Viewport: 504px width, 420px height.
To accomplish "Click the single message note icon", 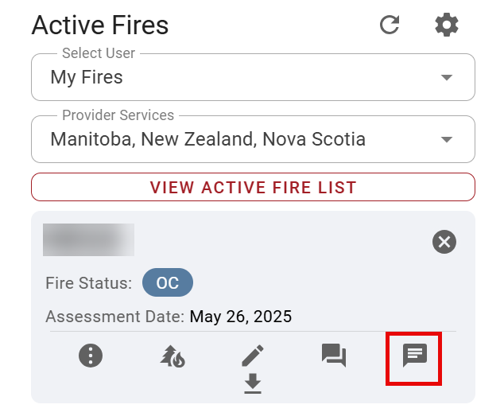I will [414, 355].
